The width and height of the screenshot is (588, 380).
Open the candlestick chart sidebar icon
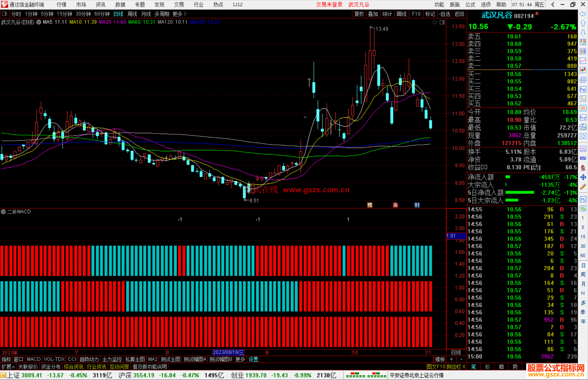tap(583, 70)
